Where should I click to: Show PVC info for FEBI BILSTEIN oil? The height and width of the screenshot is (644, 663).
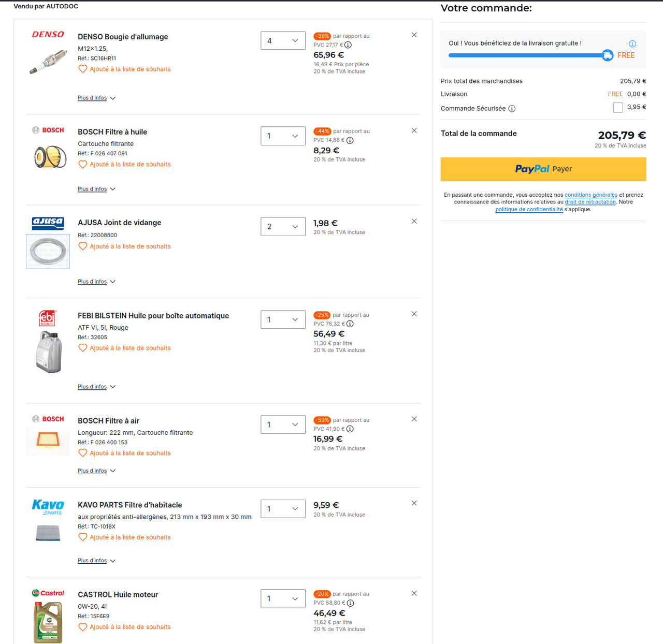(x=350, y=324)
